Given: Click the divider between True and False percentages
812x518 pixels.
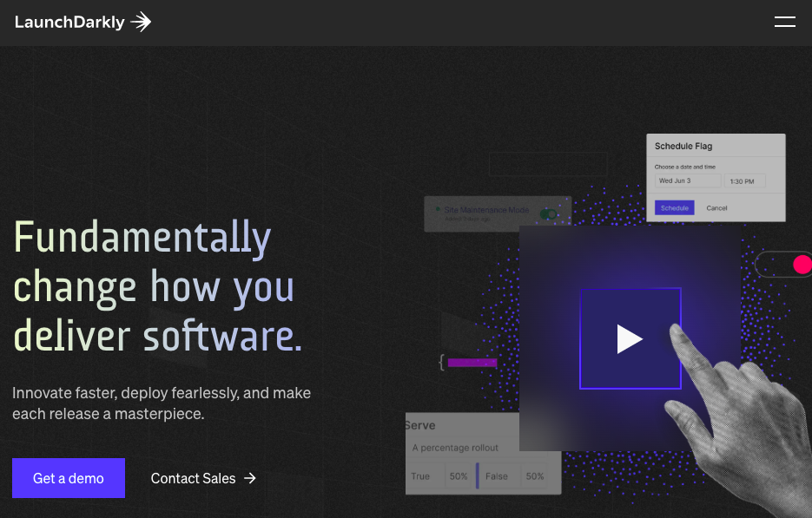Looking at the screenshot, I should (479, 475).
